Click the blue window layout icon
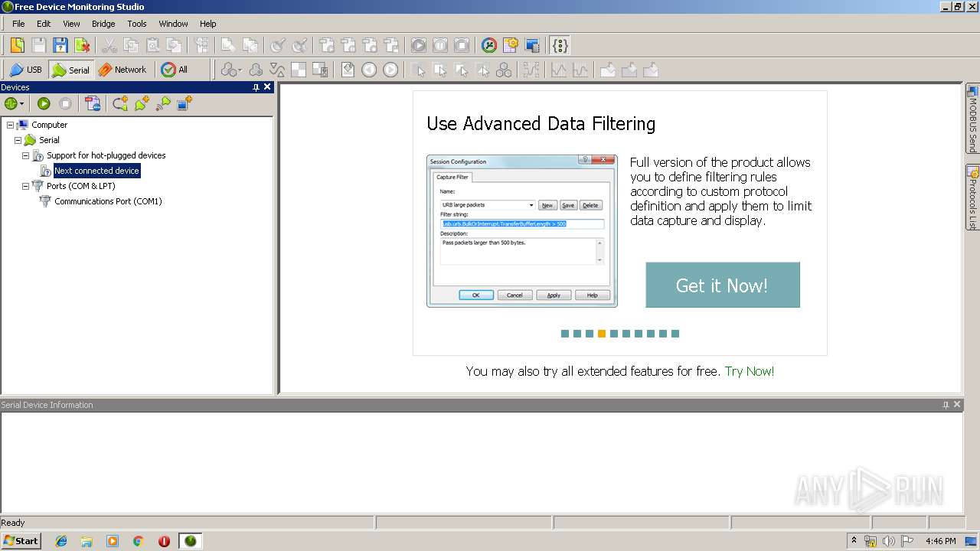This screenshot has height=551, width=980. coord(532,45)
